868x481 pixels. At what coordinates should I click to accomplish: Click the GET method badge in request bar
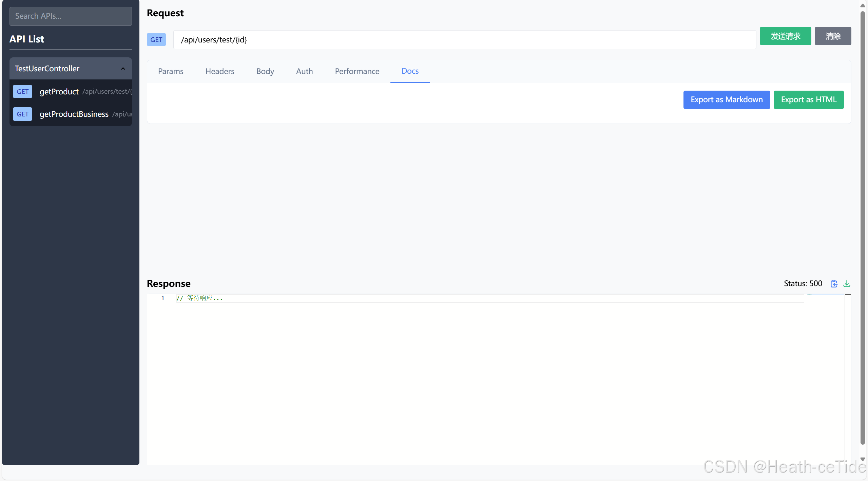point(156,40)
